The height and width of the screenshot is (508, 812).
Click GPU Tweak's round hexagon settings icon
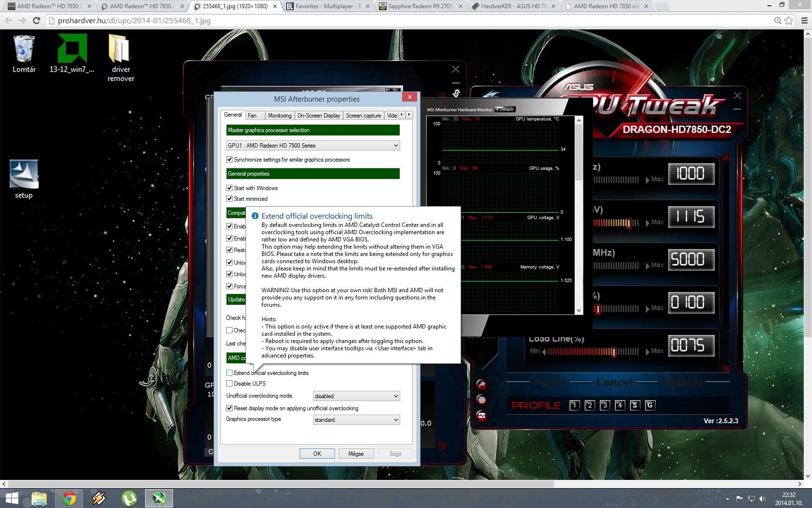tap(481, 400)
